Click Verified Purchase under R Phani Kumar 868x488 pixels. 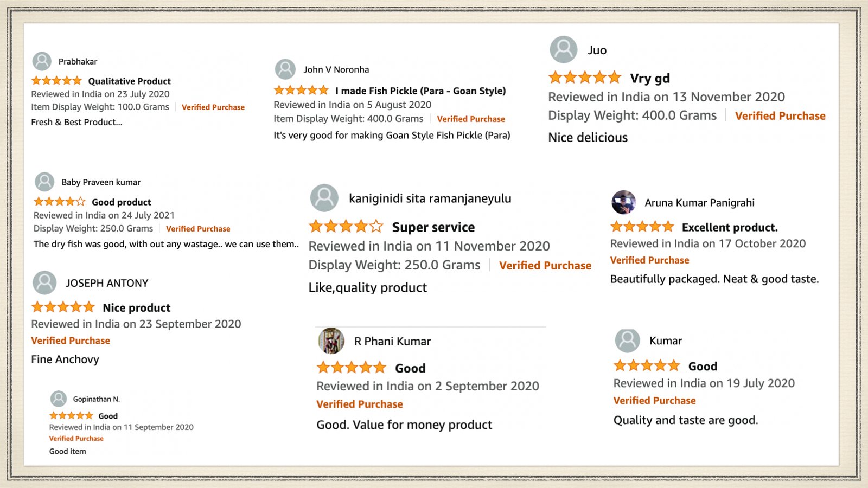click(x=360, y=404)
